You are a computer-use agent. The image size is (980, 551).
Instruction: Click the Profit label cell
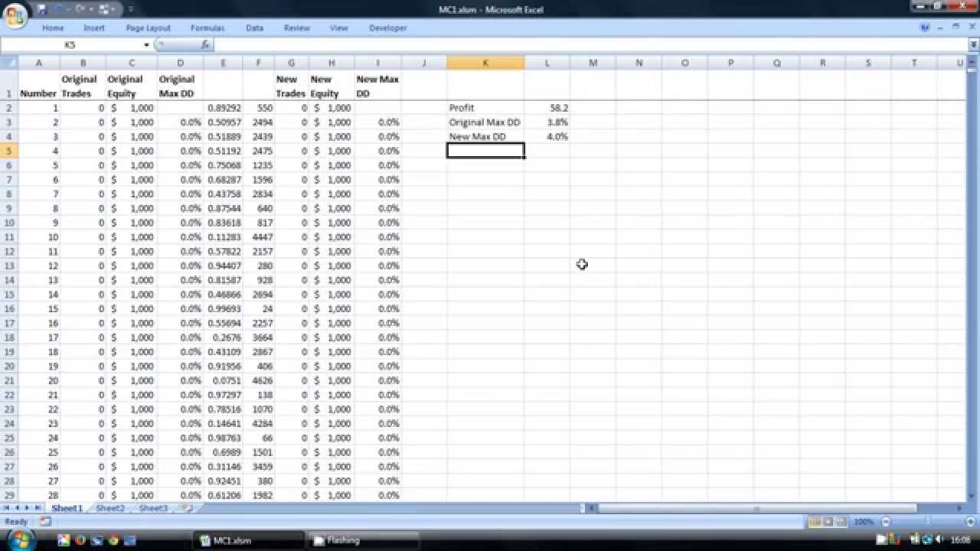click(x=485, y=108)
